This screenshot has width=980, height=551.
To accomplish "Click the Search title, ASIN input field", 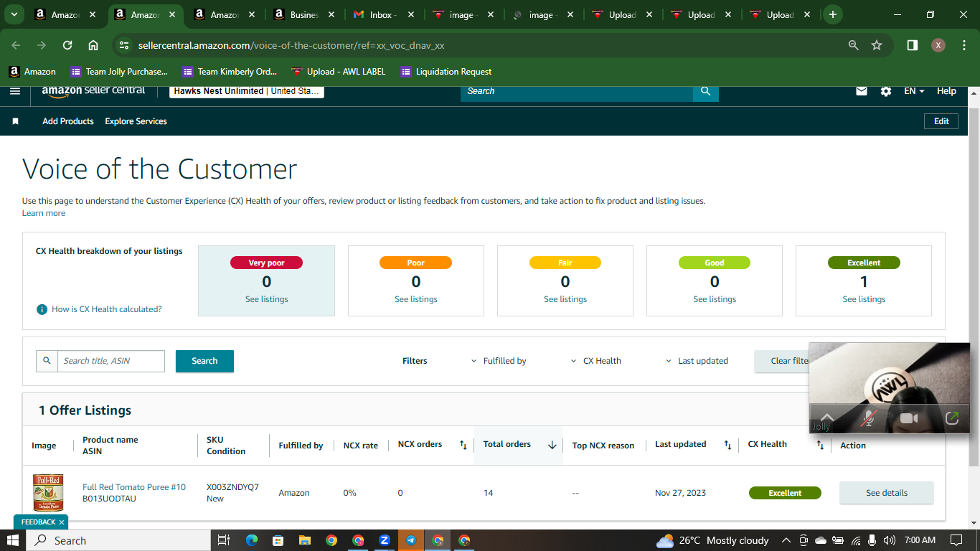I will pyautogui.click(x=111, y=361).
